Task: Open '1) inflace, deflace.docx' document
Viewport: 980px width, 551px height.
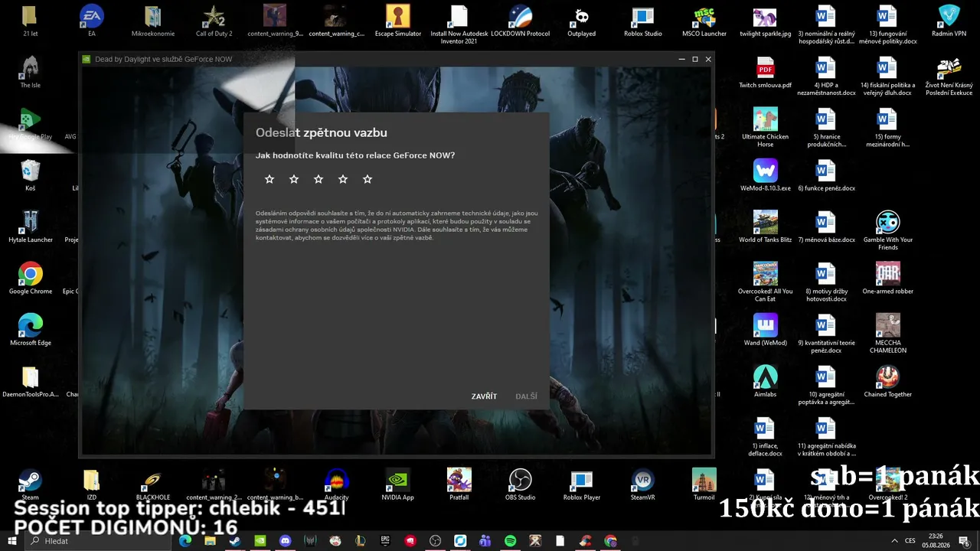Action: click(766, 436)
